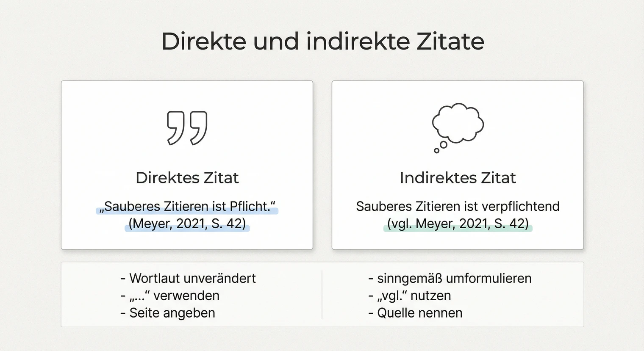The width and height of the screenshot is (644, 351).
Task: Expand the Direktes Zitat card
Action: click(x=187, y=165)
